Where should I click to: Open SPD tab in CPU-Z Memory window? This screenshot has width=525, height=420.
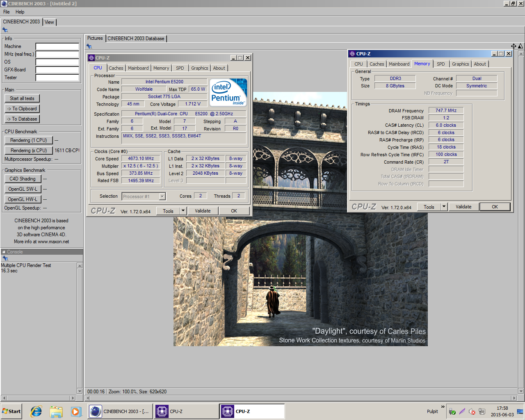[441, 64]
